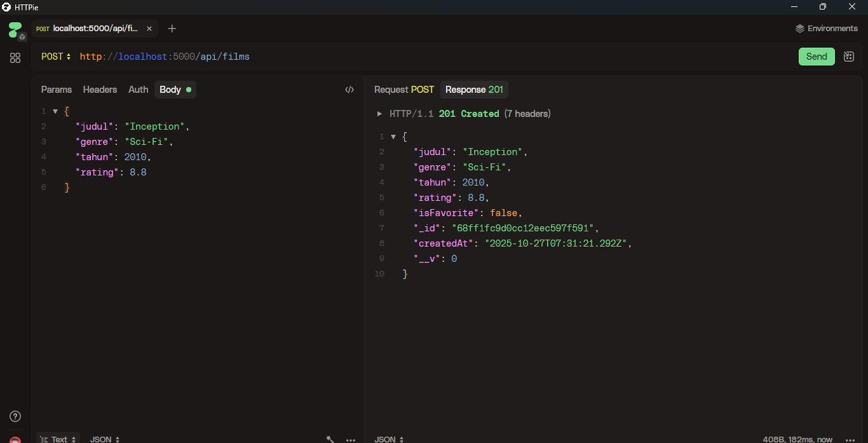Open the response panel more options ellipsis
This screenshot has height=443, width=868.
click(850, 439)
